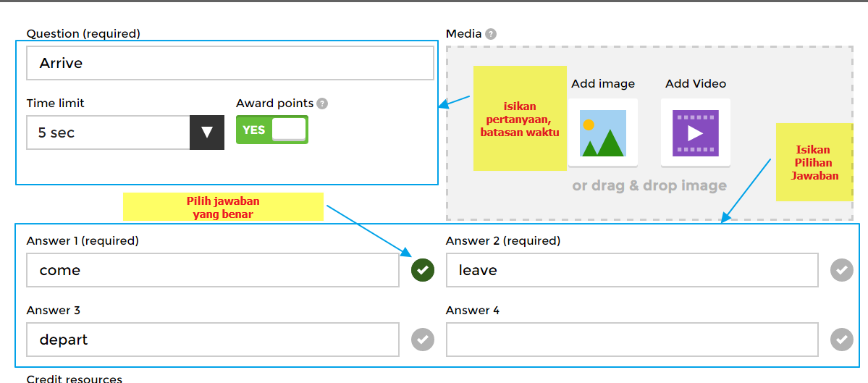Viewport: 868px width, 383px height.
Task: Mark Answer 1 'come' as correct
Action: 423,270
